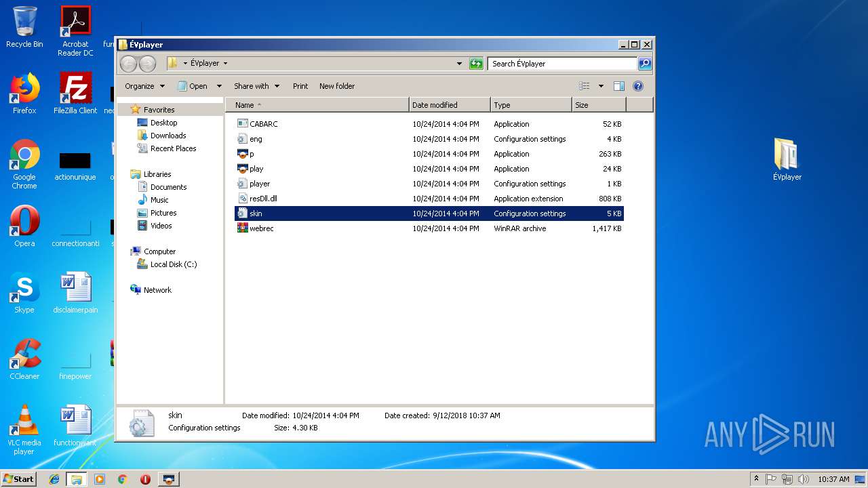This screenshot has height=488, width=868.
Task: Click the refresh button beside address bar
Action: coord(476,64)
